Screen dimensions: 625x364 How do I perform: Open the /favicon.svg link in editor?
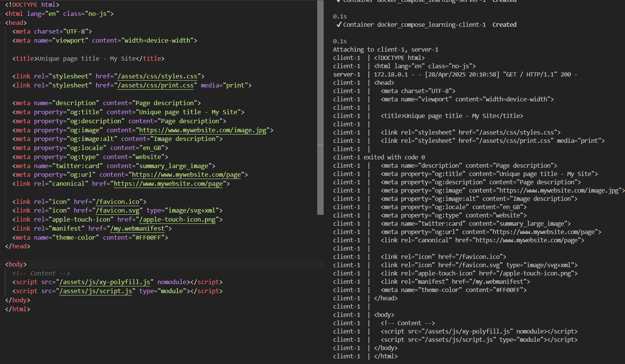[118, 211]
